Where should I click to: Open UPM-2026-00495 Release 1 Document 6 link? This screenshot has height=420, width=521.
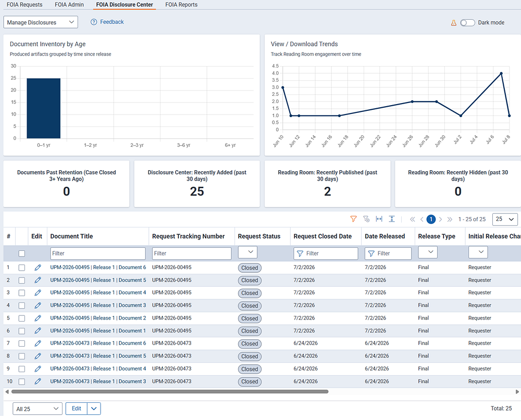tap(98, 268)
